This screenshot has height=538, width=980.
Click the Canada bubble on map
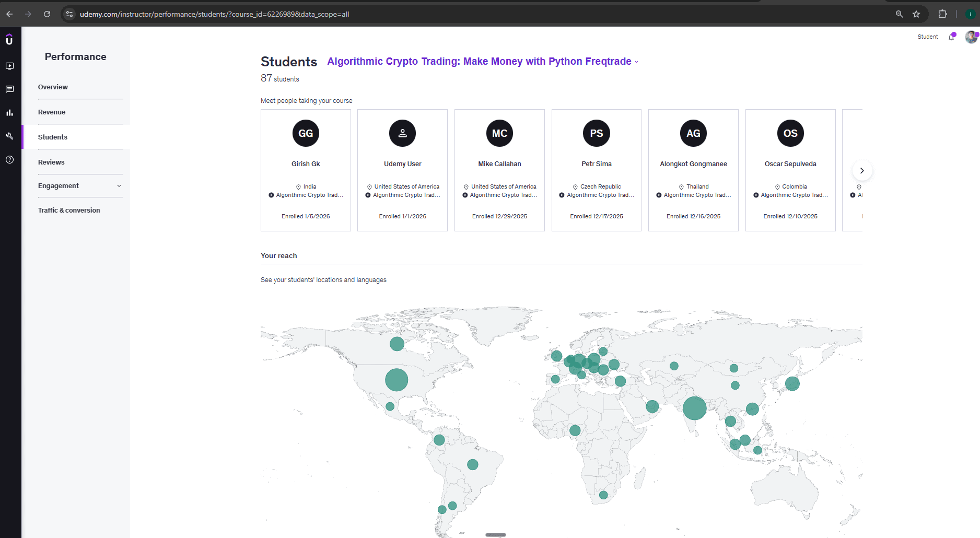click(x=397, y=344)
